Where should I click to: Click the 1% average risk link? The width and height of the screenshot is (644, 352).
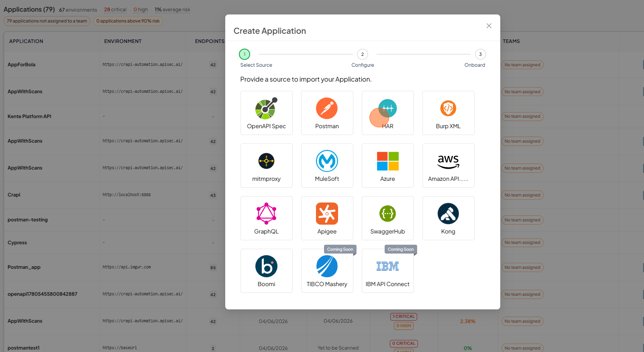pyautogui.click(x=173, y=10)
